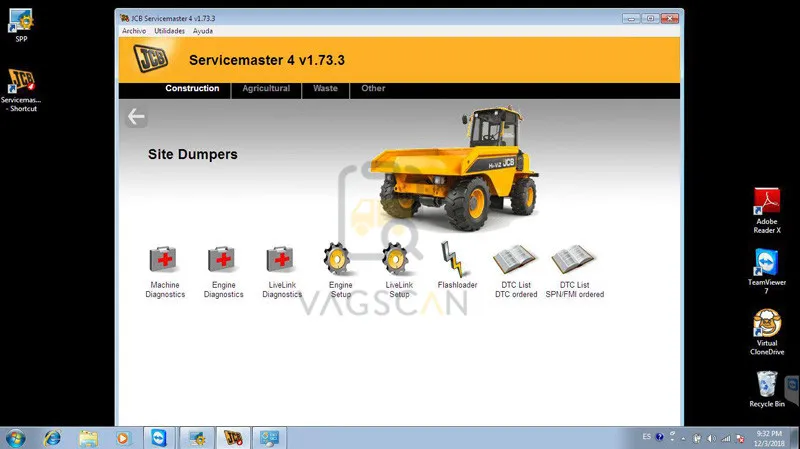This screenshot has width=800, height=449.
Task: Maximize the JCB Servicemaster window
Action: pos(650,18)
